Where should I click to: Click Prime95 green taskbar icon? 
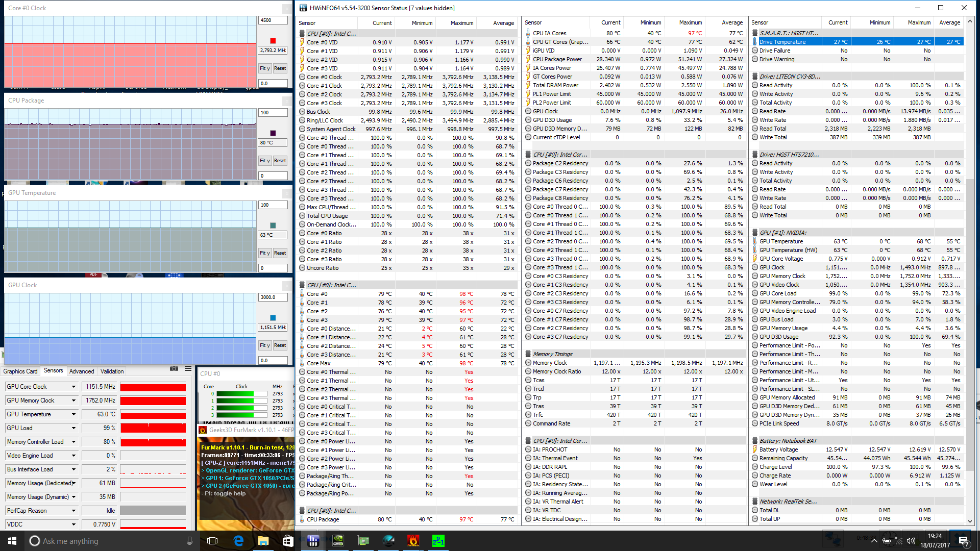click(438, 541)
